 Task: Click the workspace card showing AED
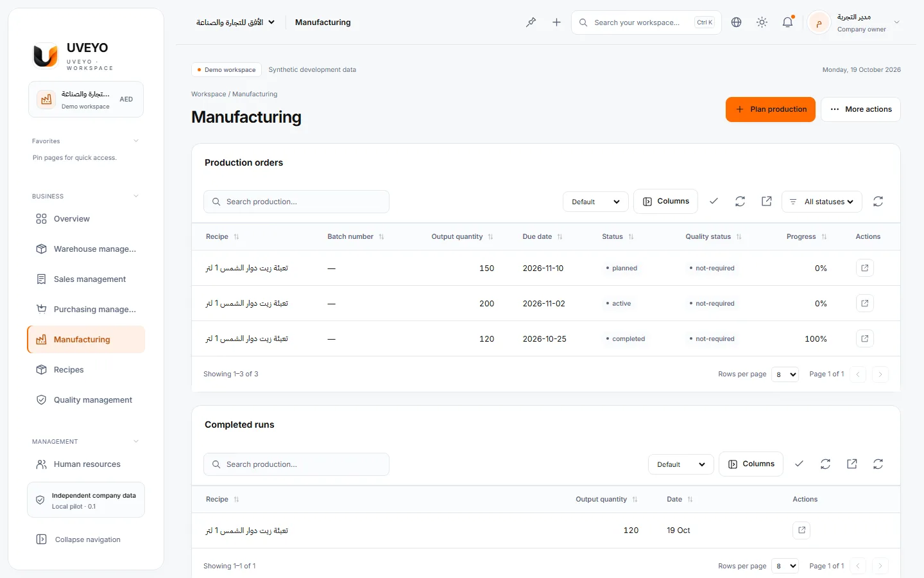pyautogui.click(x=86, y=100)
